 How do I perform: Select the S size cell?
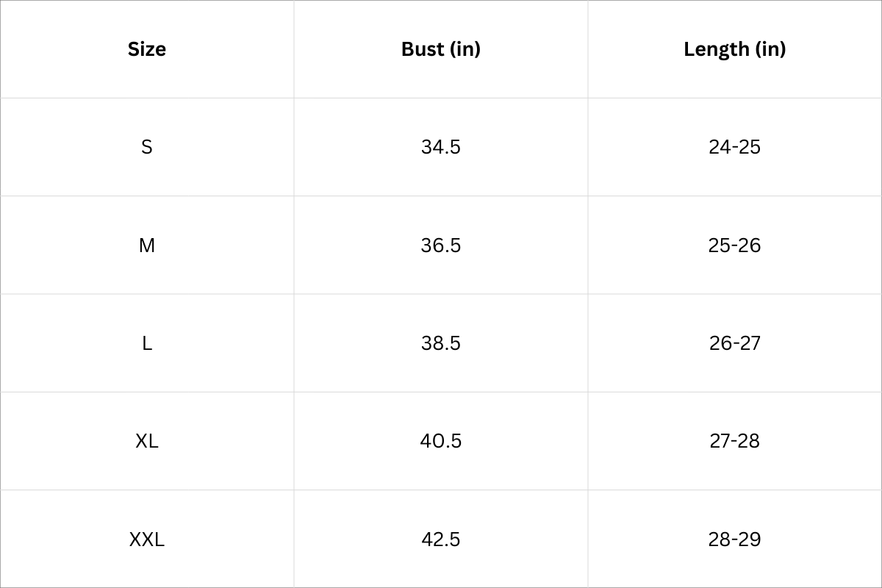pyautogui.click(x=147, y=147)
